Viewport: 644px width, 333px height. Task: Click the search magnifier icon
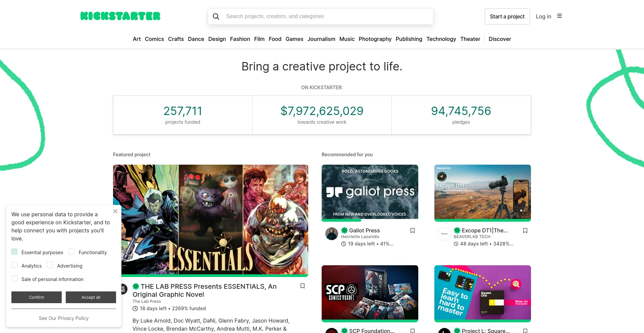click(x=216, y=16)
